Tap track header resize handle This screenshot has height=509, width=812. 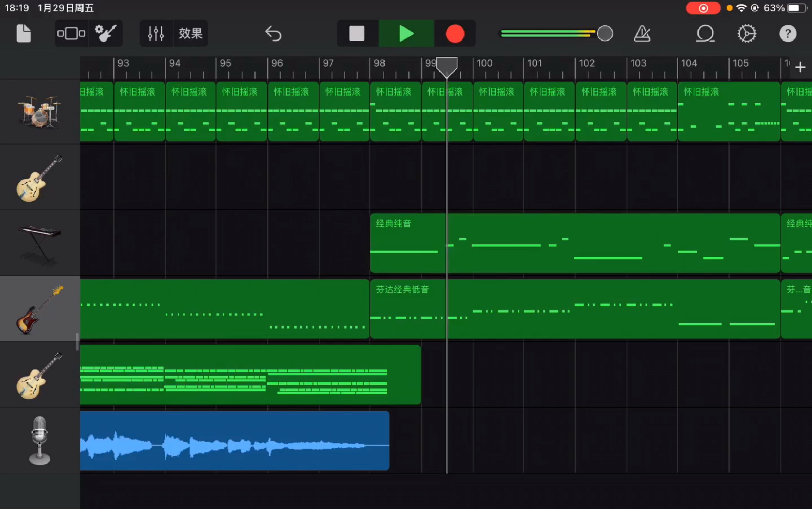click(x=77, y=342)
